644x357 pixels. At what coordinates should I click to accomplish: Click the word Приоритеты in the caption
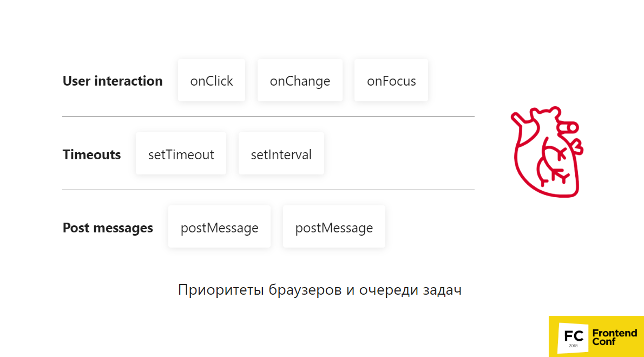221,290
